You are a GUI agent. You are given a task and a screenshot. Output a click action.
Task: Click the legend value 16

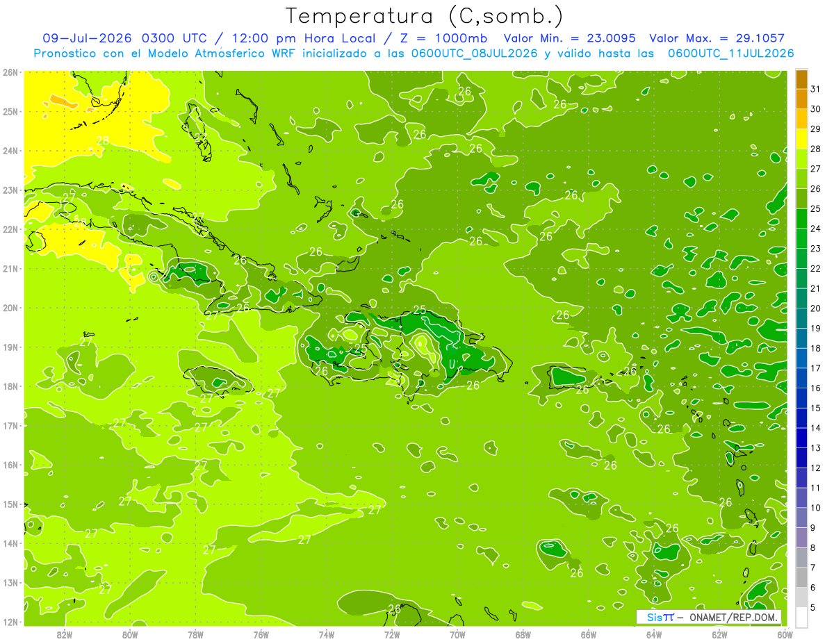tap(815, 388)
